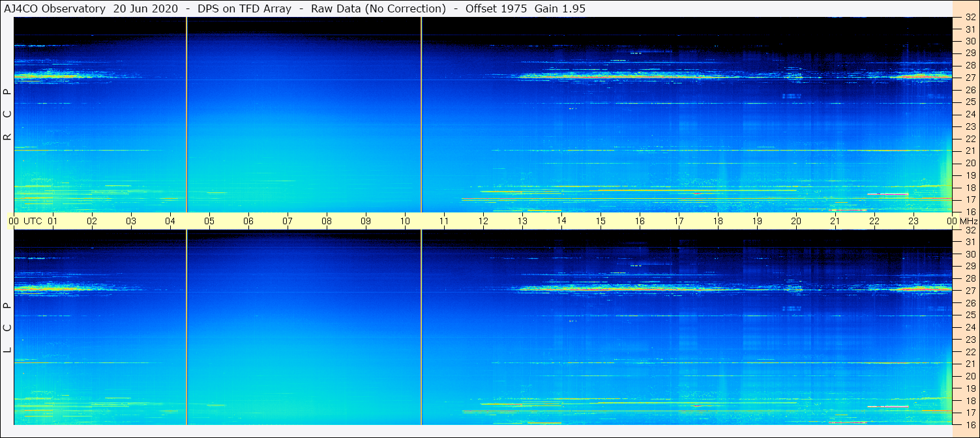Image resolution: width=980 pixels, height=438 pixels.
Task: Click the yellow marker after 10 UTC in RCP panel
Action: click(x=421, y=115)
